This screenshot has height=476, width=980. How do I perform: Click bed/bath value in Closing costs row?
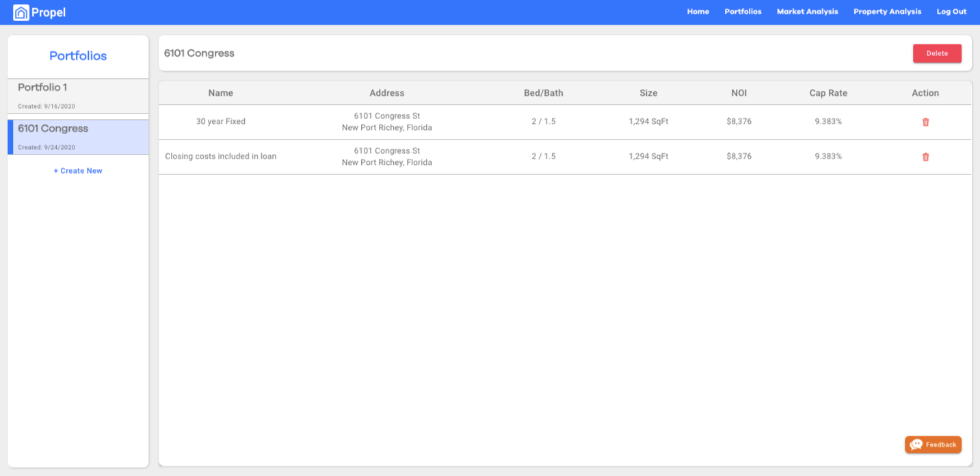point(544,157)
